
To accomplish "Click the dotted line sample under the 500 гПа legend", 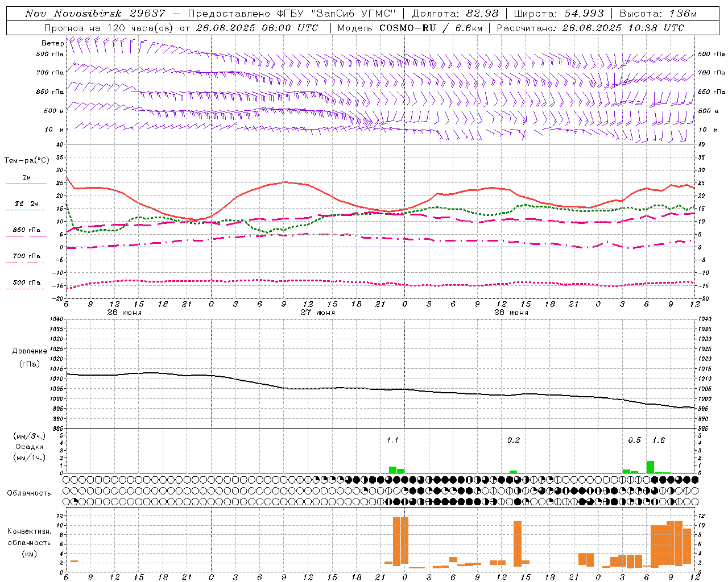I will [x=26, y=289].
